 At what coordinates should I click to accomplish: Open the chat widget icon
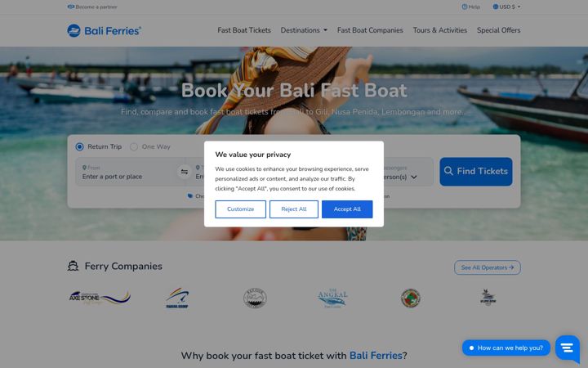[568, 348]
